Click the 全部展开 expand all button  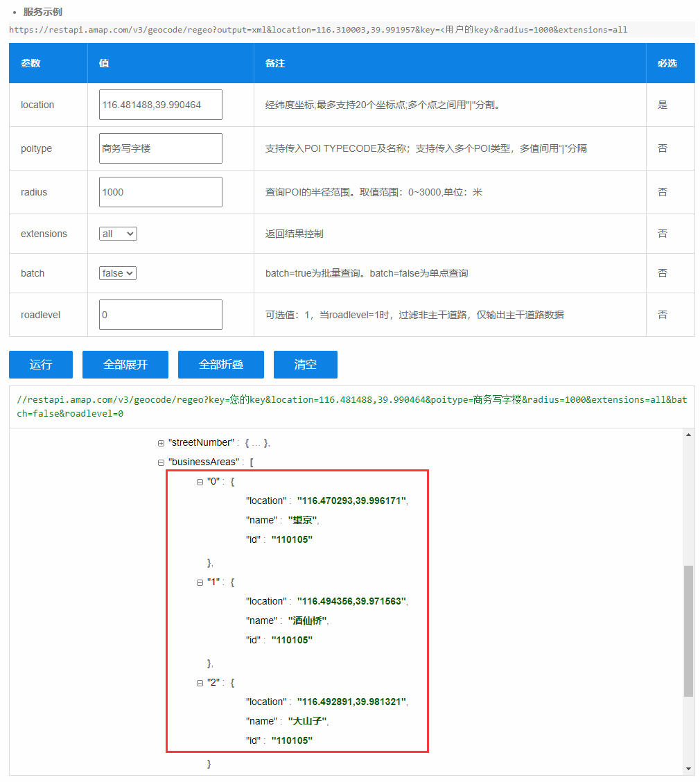125,364
